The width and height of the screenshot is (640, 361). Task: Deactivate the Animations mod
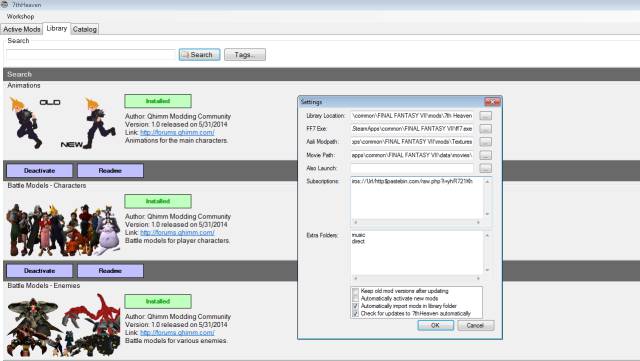[40, 171]
